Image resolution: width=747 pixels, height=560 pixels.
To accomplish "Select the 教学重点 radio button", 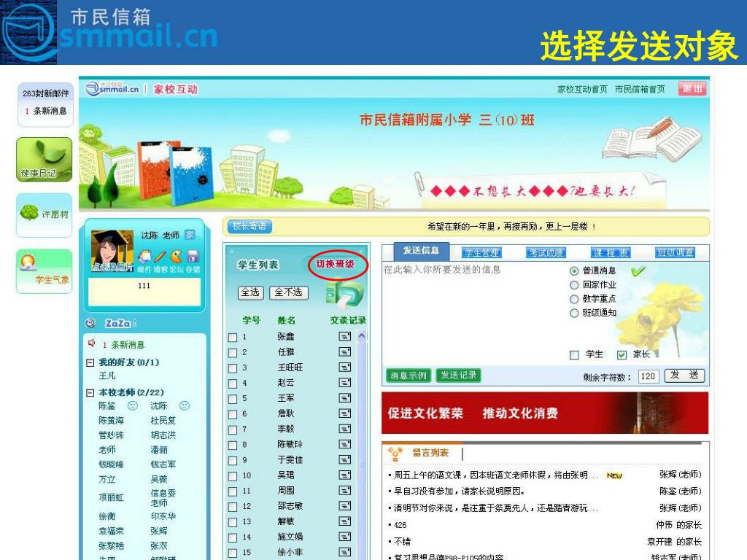I will click(574, 299).
